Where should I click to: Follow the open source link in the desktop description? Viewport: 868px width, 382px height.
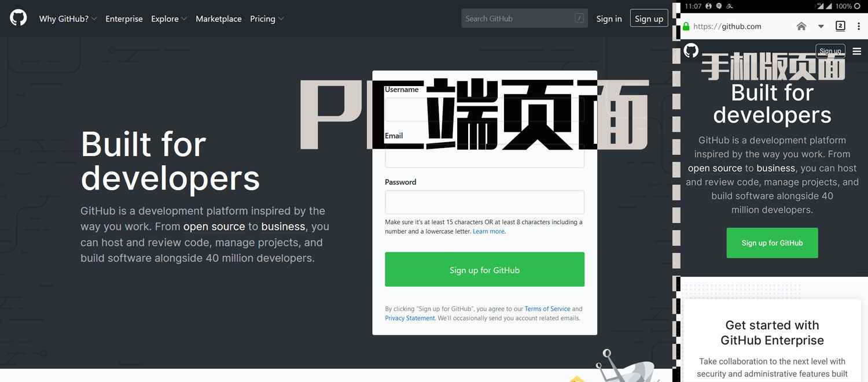pos(214,227)
